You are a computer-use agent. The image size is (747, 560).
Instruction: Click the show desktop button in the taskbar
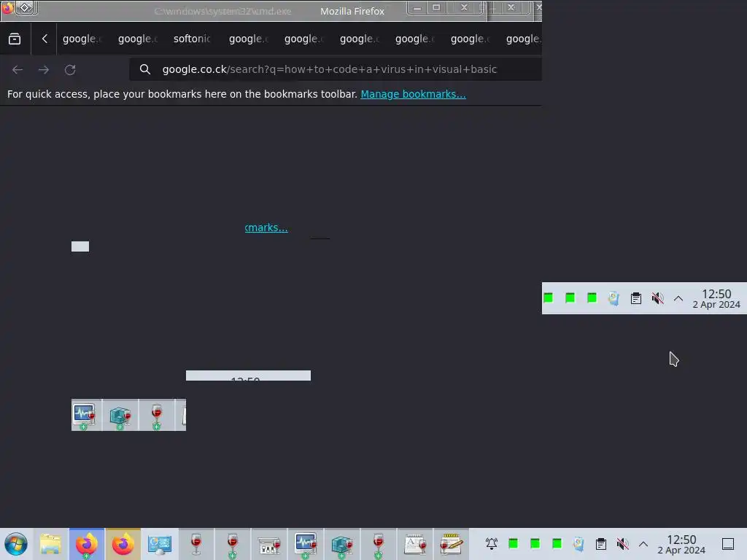(x=728, y=544)
